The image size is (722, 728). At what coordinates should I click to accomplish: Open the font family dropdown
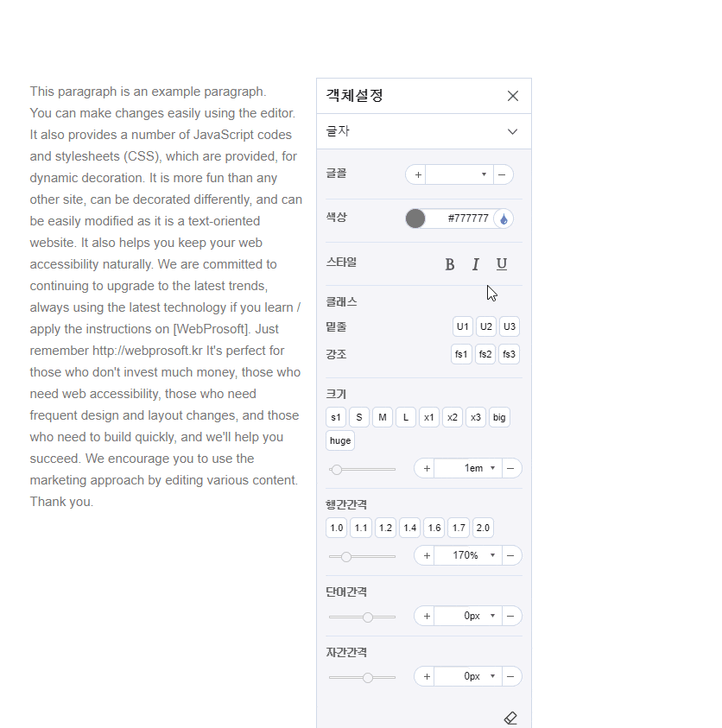point(459,174)
